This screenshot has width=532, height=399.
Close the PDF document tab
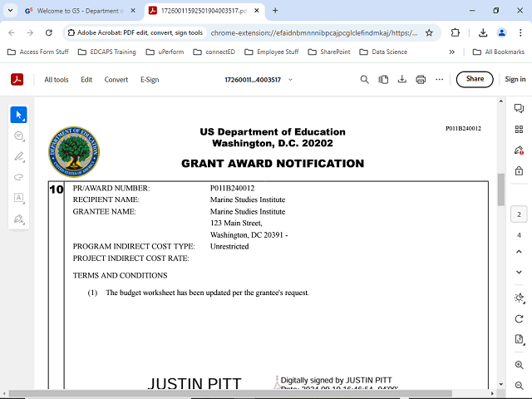257,11
